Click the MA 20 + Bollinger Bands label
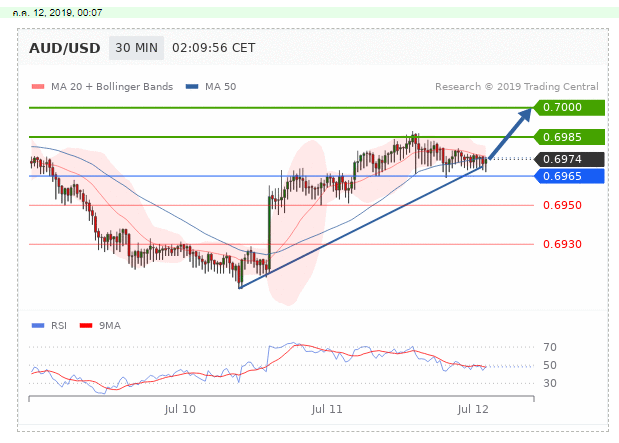This screenshot has height=443, width=619. tap(112, 87)
